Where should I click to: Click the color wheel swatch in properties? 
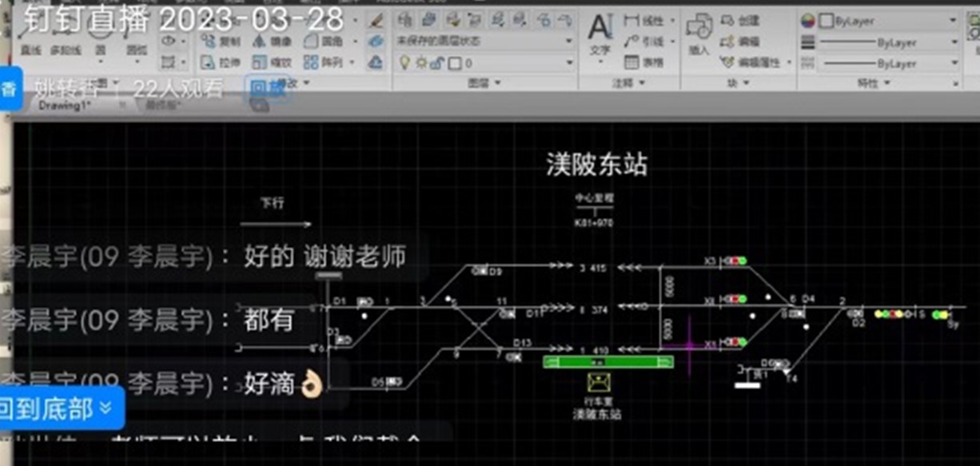click(x=807, y=21)
